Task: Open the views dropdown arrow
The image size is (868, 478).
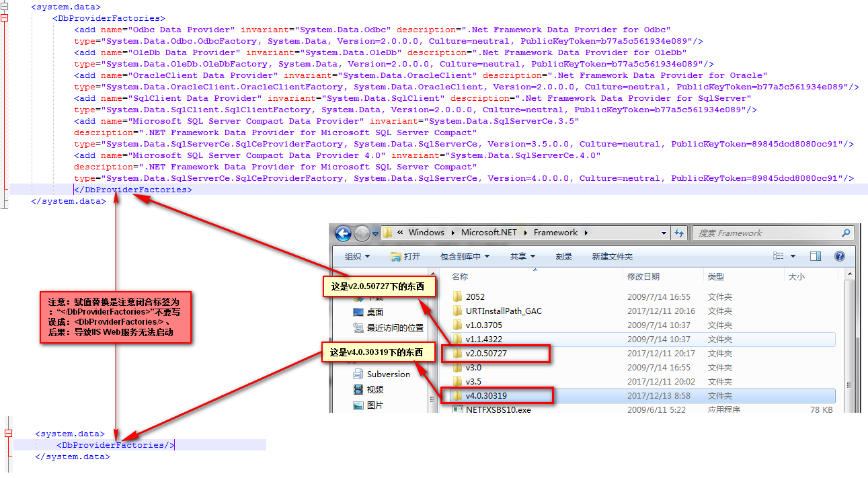Action: pos(792,255)
